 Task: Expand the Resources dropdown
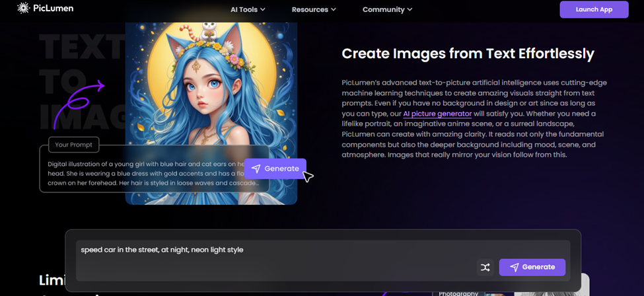point(314,9)
